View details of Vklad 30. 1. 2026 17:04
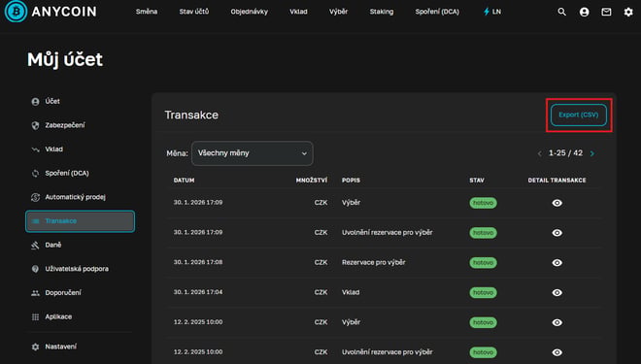 pos(557,292)
